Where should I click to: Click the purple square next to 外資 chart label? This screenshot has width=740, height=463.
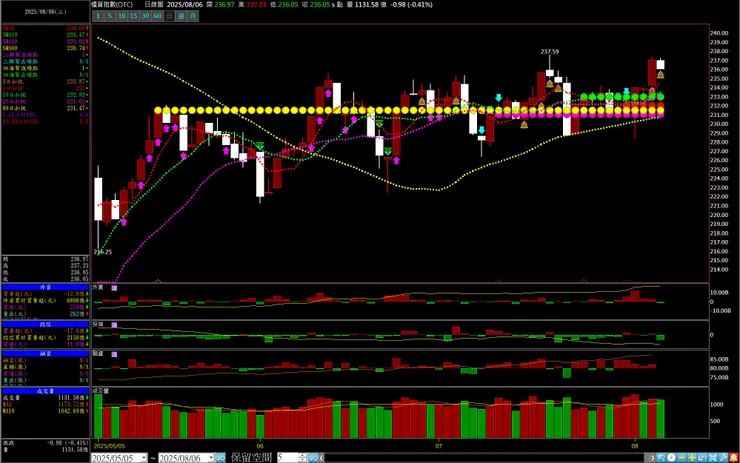114,287
